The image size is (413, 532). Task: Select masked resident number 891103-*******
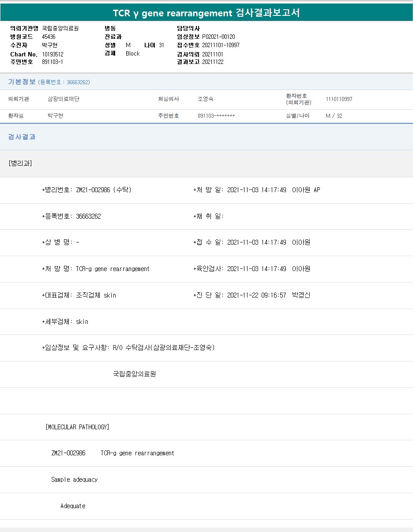click(x=216, y=116)
